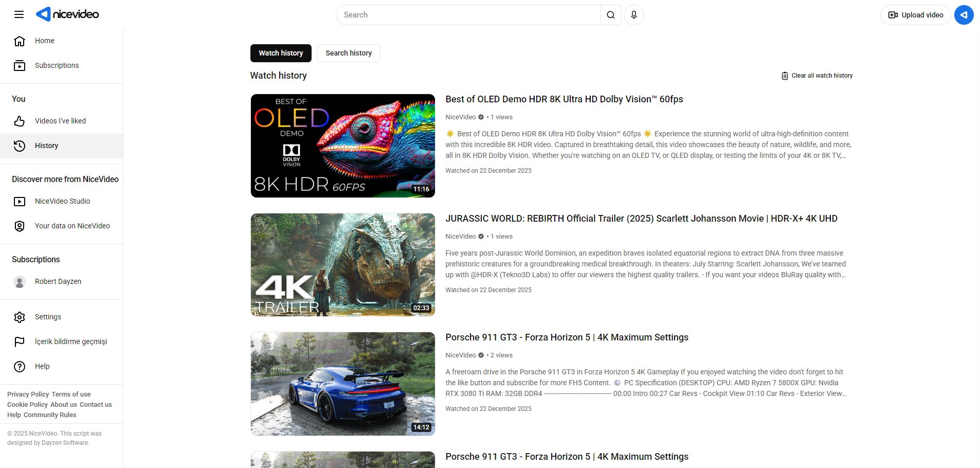
Task: Open the hamburger menu icon
Action: 19,14
